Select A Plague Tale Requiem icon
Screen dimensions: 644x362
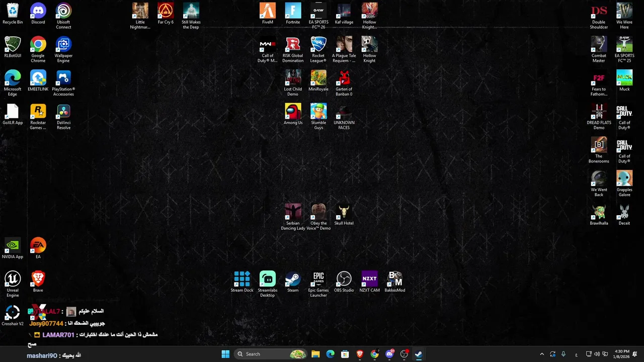344,50
